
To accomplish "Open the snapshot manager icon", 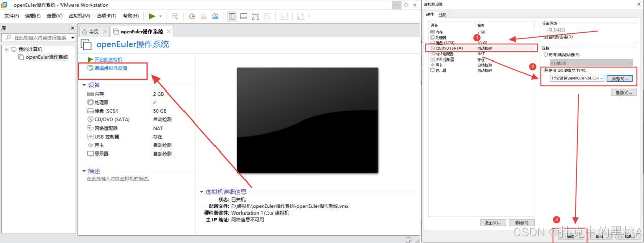I will click(x=216, y=16).
